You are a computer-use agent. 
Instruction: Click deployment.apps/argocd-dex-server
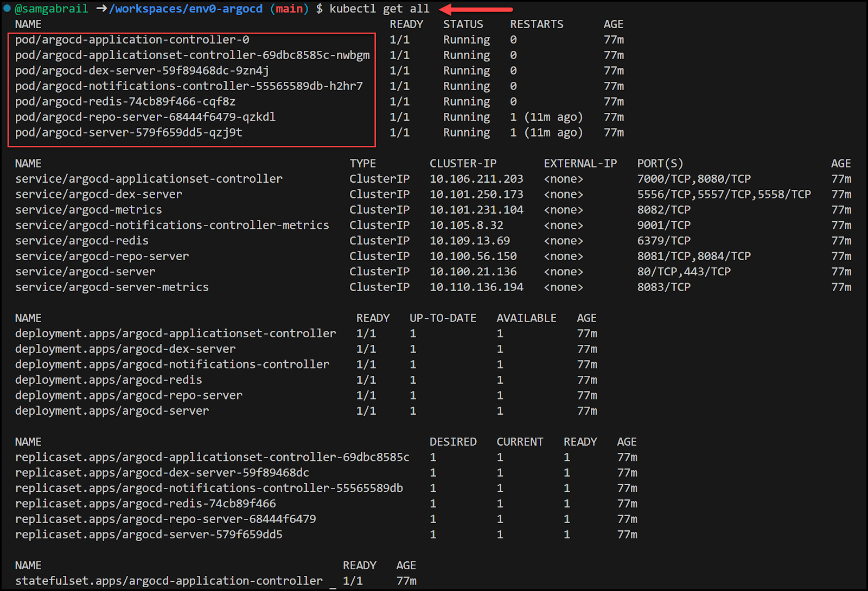pyautogui.click(x=125, y=349)
